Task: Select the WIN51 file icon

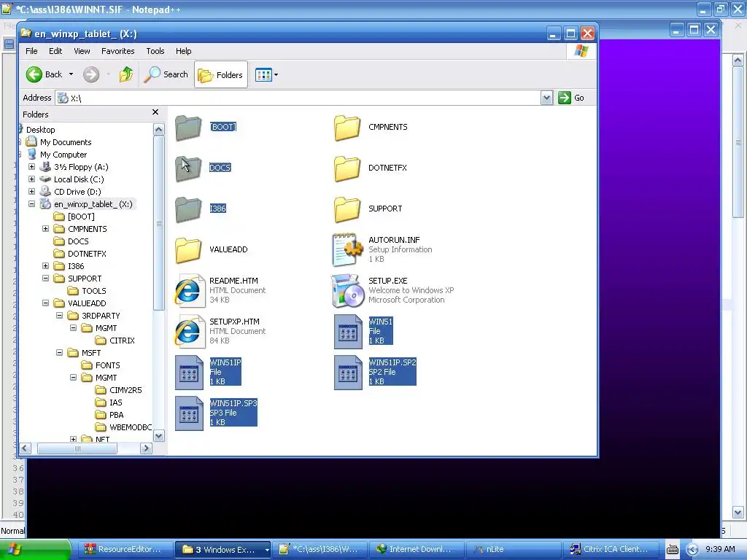Action: (x=348, y=332)
